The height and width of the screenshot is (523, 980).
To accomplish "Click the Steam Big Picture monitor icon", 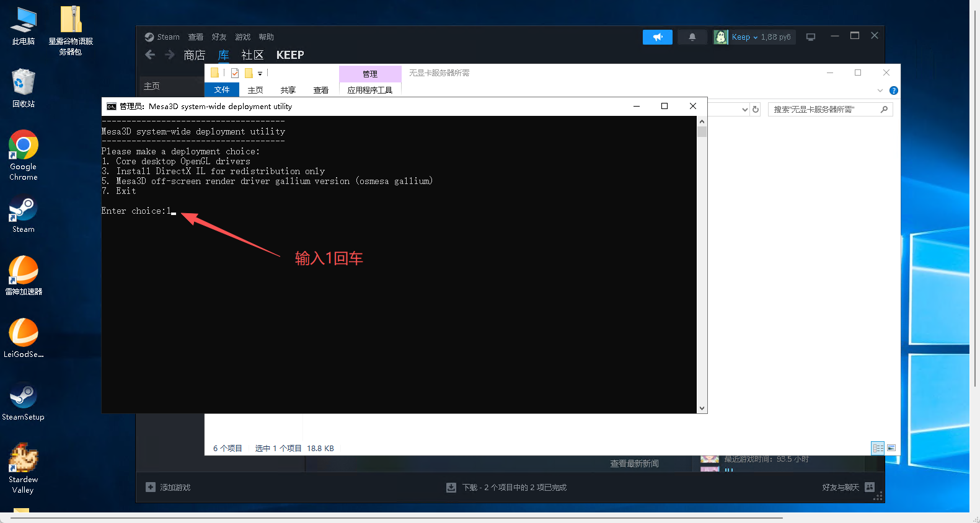I will click(810, 37).
